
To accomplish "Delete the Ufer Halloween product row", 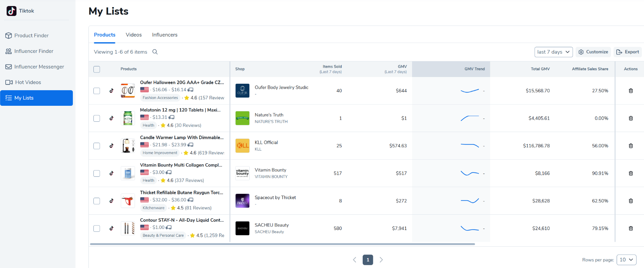I will pyautogui.click(x=631, y=91).
